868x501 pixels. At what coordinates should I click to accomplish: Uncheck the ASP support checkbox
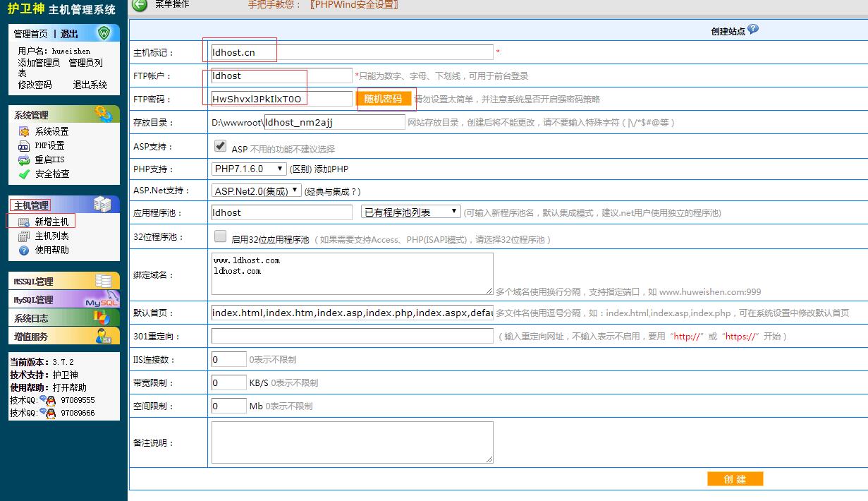click(221, 146)
